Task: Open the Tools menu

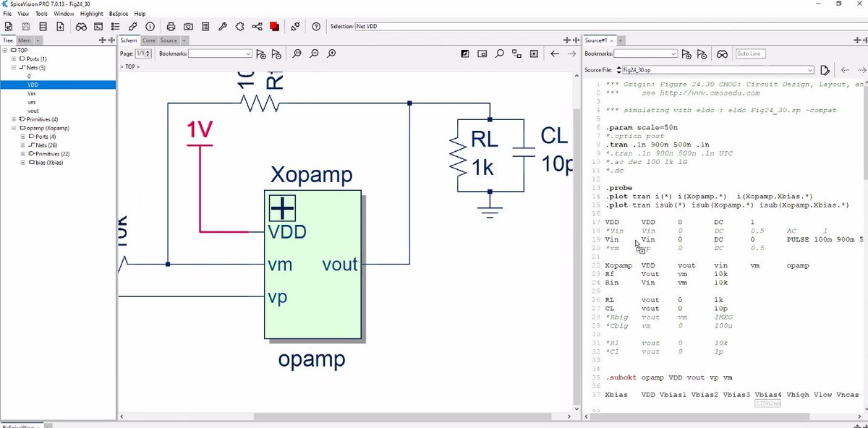Action: [42, 14]
